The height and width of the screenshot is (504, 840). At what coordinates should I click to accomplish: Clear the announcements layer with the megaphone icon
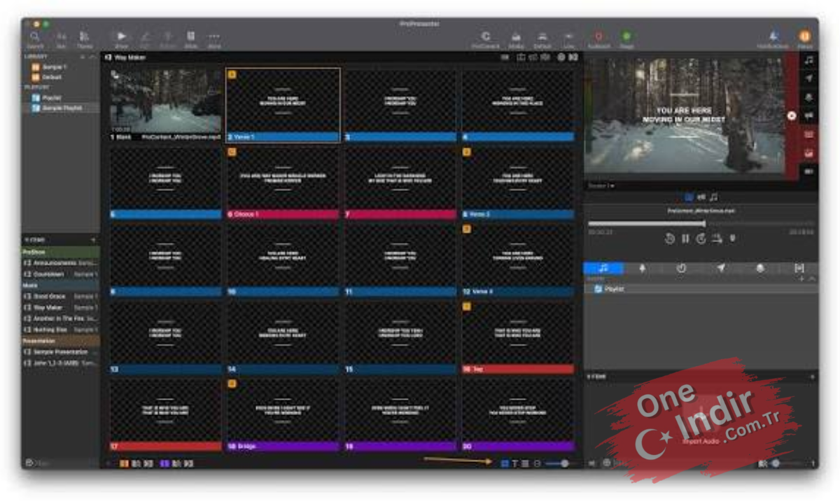(x=809, y=115)
